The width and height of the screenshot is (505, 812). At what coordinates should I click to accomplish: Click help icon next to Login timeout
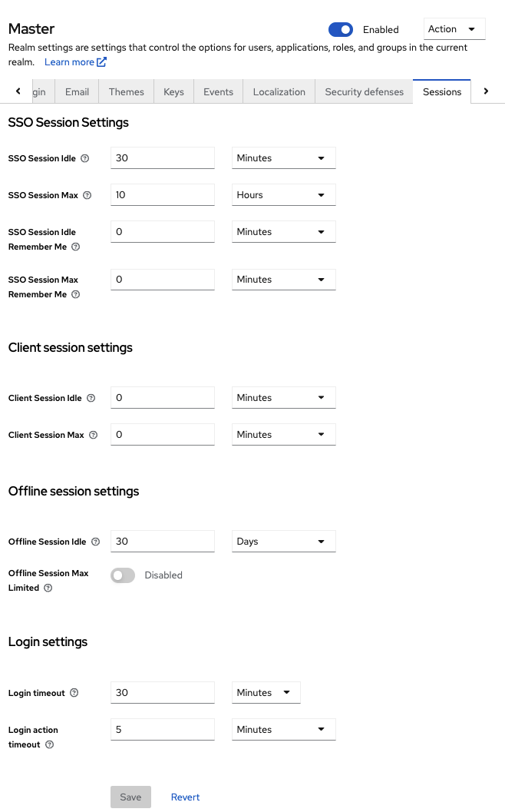tap(74, 693)
